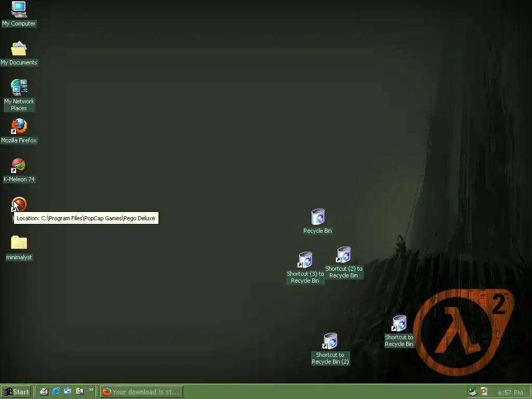532x399 pixels.
Task: Select the My Computer desktop icon
Action: pyautogui.click(x=19, y=9)
